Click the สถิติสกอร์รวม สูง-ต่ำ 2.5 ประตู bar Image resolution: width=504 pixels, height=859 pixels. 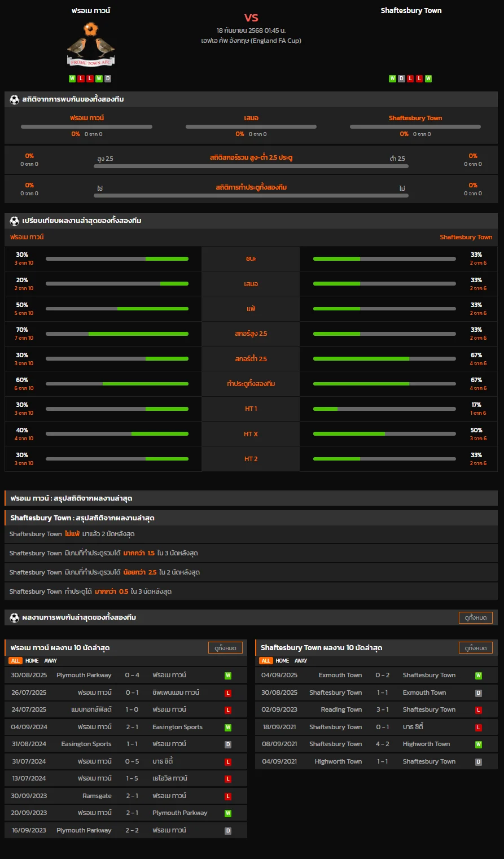(x=251, y=166)
